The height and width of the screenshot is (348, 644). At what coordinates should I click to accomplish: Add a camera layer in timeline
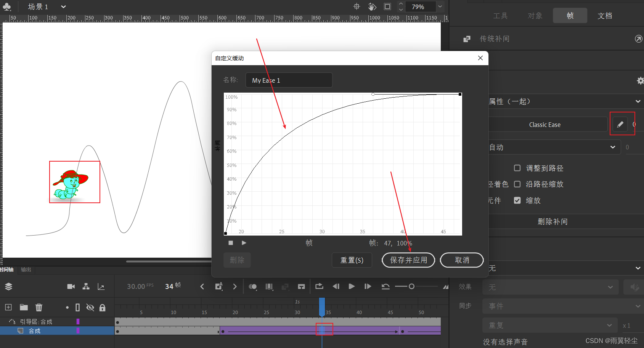(71, 286)
